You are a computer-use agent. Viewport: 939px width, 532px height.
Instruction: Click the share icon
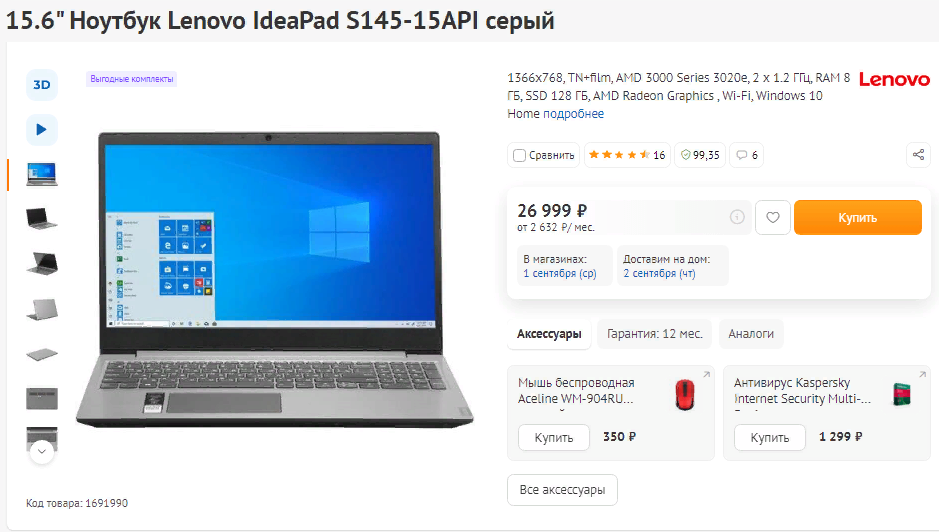point(918,155)
